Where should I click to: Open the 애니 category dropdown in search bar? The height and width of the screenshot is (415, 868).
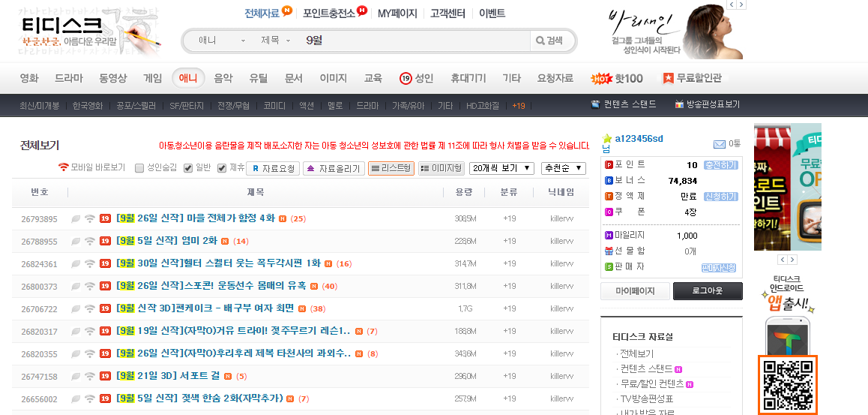pyautogui.click(x=221, y=41)
